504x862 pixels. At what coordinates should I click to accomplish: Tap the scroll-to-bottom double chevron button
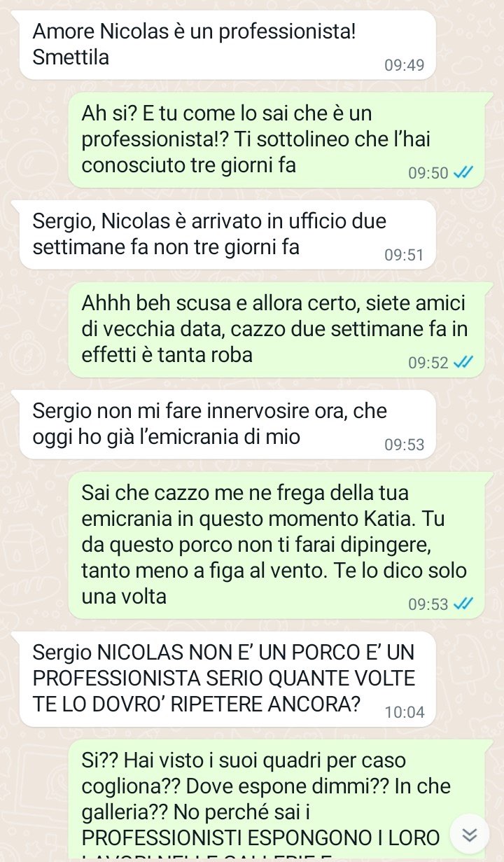pyautogui.click(x=470, y=835)
